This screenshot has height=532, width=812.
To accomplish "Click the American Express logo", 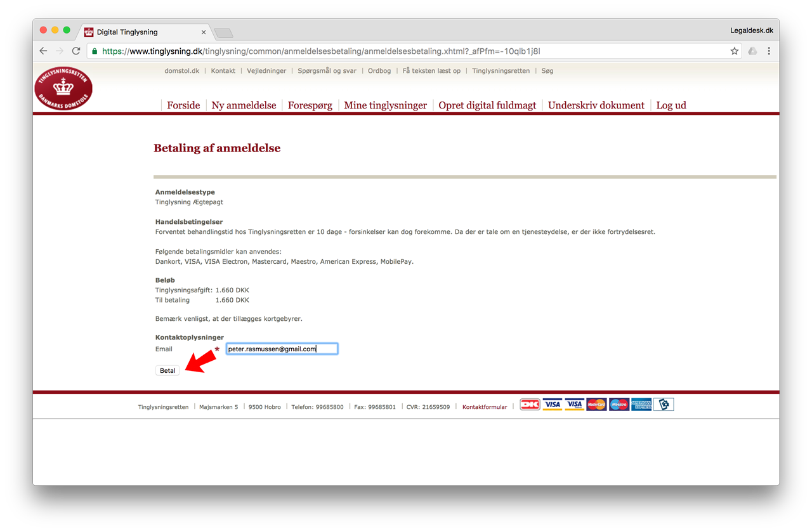I will coord(641,405).
